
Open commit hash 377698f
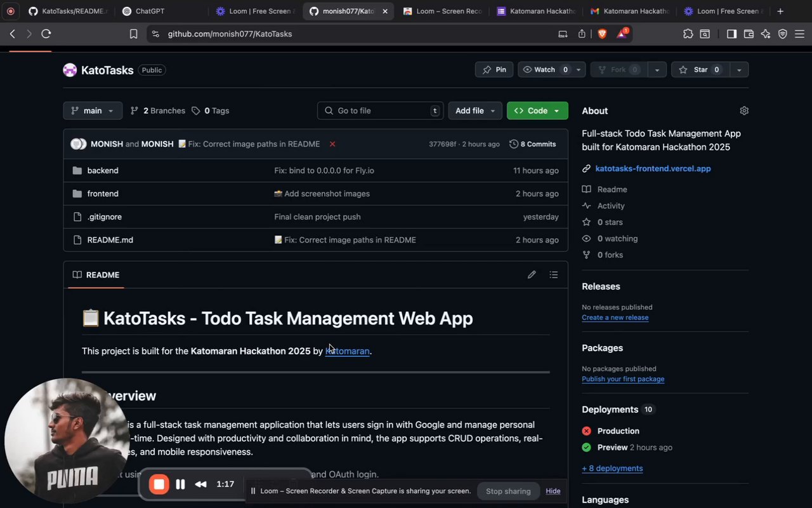pyautogui.click(x=442, y=144)
